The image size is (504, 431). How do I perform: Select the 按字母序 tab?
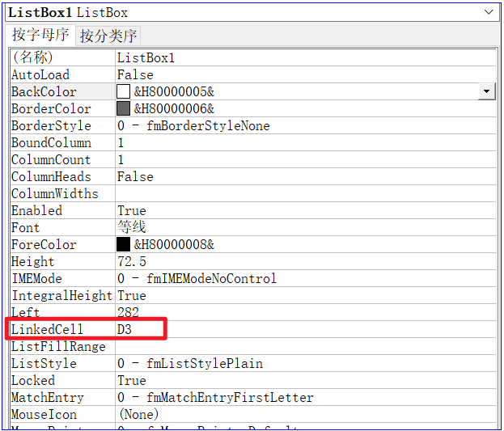[40, 35]
